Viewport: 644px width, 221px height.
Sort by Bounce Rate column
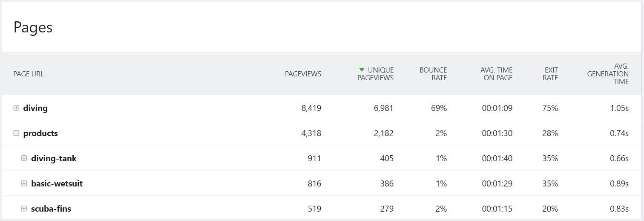coord(433,74)
